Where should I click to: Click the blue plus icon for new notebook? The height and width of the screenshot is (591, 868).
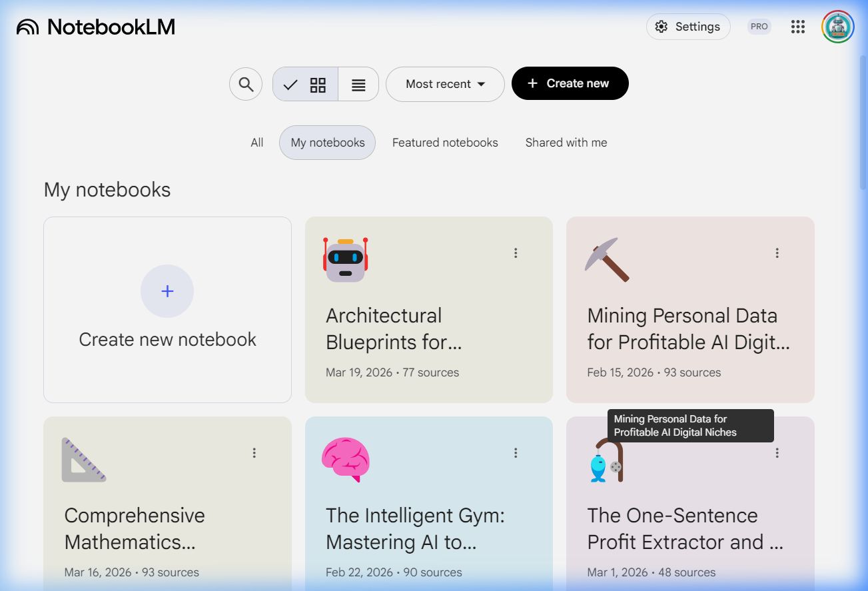pyautogui.click(x=167, y=291)
